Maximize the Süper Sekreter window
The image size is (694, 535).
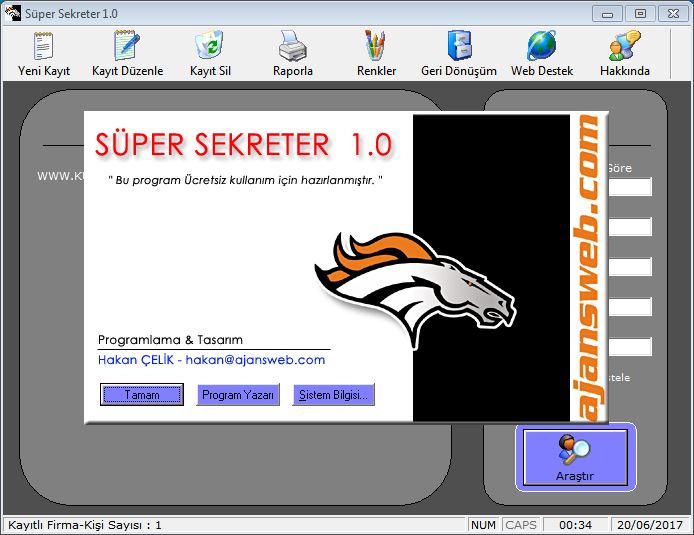tap(640, 14)
